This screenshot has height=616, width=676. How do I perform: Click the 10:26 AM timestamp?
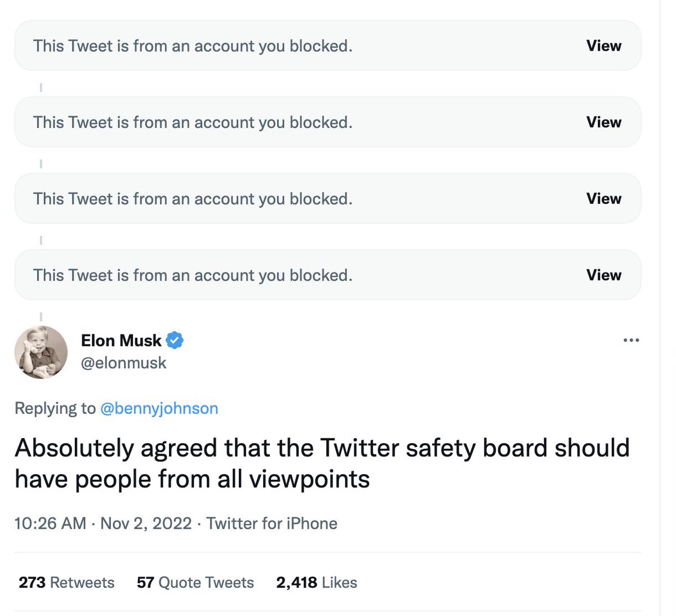[50, 524]
